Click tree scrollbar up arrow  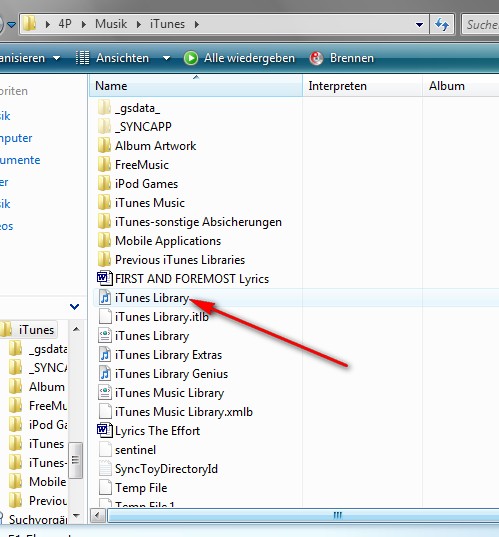point(76,329)
